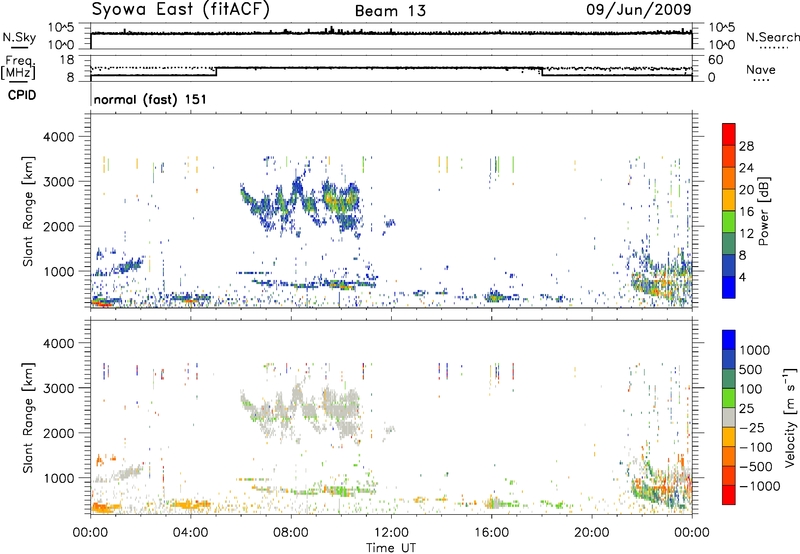Click the "4000" tick on the power panel
800x554 pixels.
tap(58, 137)
